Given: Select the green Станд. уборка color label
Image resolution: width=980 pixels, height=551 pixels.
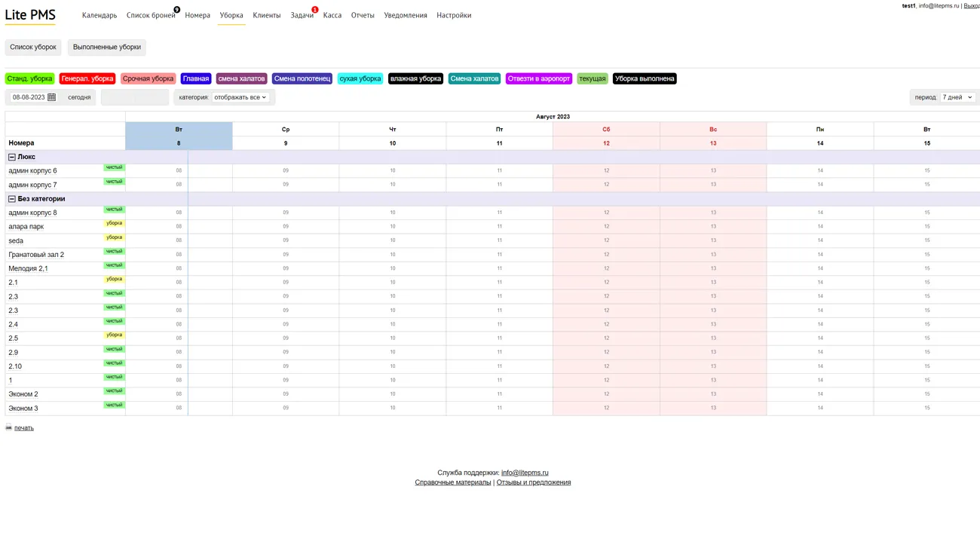Looking at the screenshot, I should [x=29, y=78].
